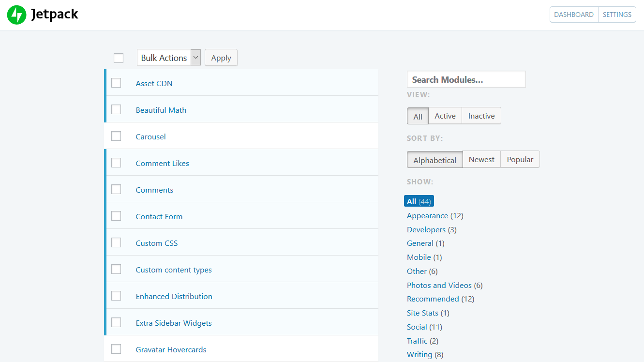Click the Jetpack logo icon
Viewport: 644px width, 362px height.
click(x=16, y=15)
